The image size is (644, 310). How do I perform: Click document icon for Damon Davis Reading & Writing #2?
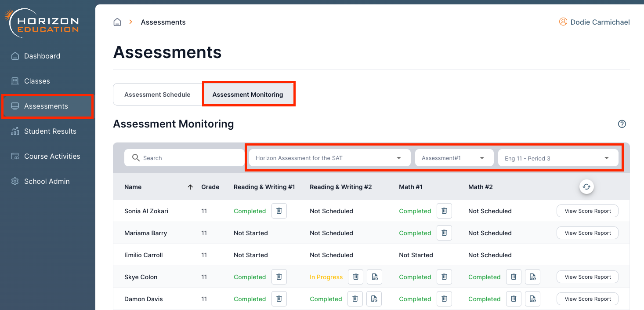374,299
